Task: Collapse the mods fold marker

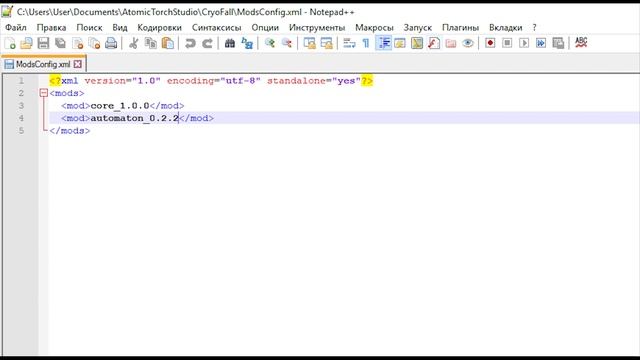Action: point(44,93)
